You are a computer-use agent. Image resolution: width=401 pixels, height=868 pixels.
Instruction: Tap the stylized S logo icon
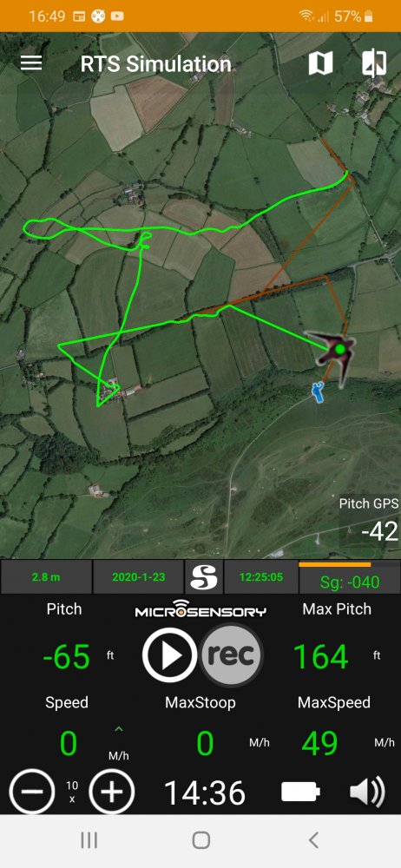coord(203,577)
